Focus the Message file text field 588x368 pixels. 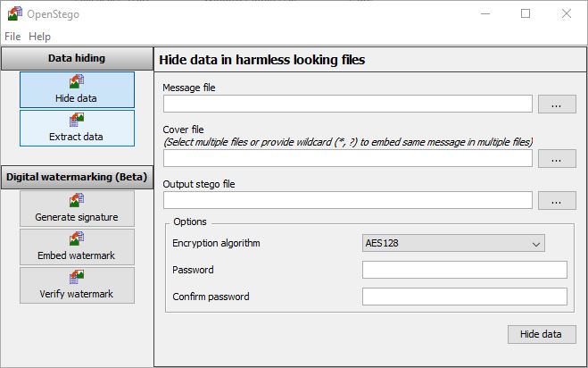[348, 104]
